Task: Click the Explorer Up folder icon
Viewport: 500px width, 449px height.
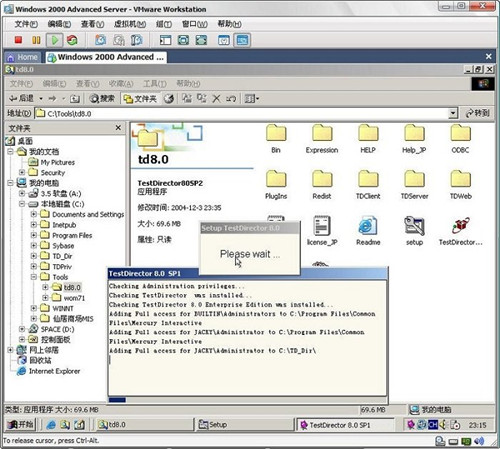Action: click(x=75, y=99)
